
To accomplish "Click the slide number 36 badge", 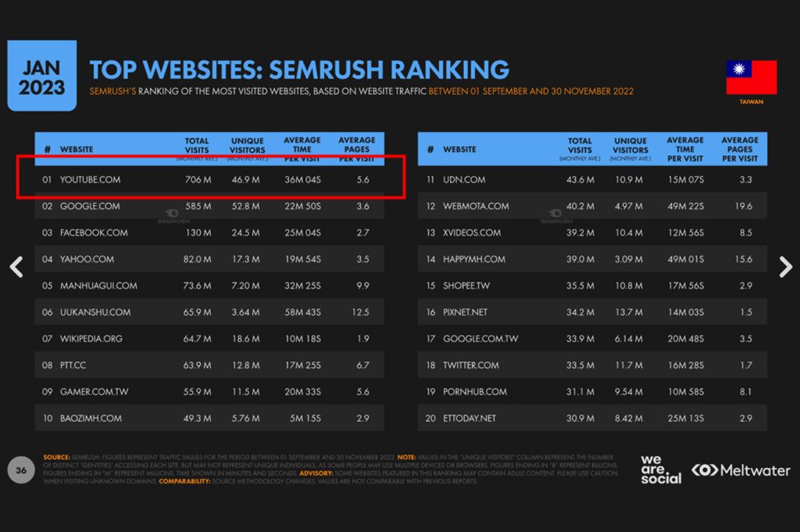I will [x=21, y=470].
